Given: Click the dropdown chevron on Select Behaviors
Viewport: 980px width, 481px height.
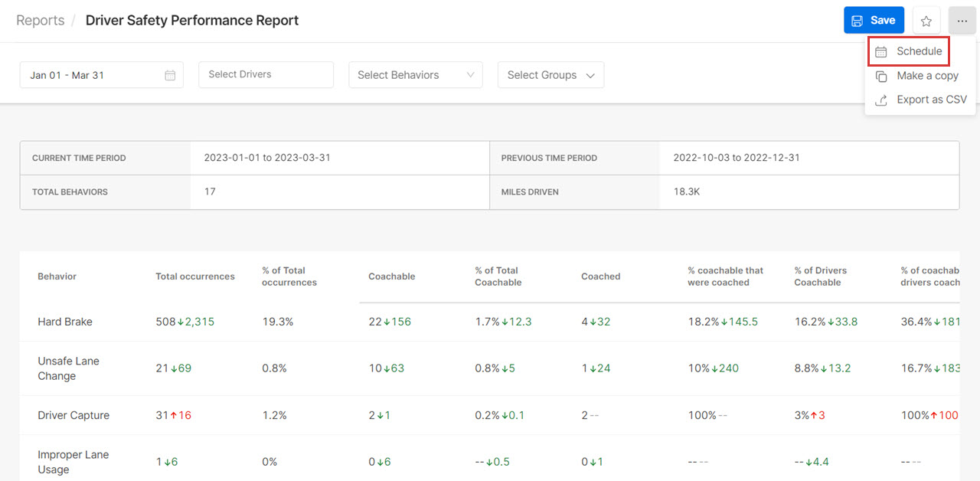Looking at the screenshot, I should (x=472, y=74).
